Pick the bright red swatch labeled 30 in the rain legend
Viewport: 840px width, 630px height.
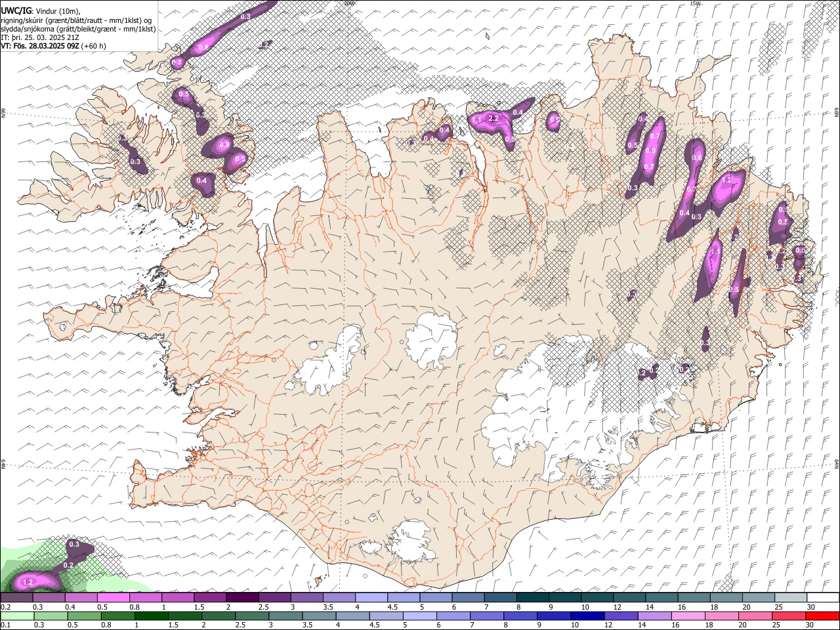[823, 616]
